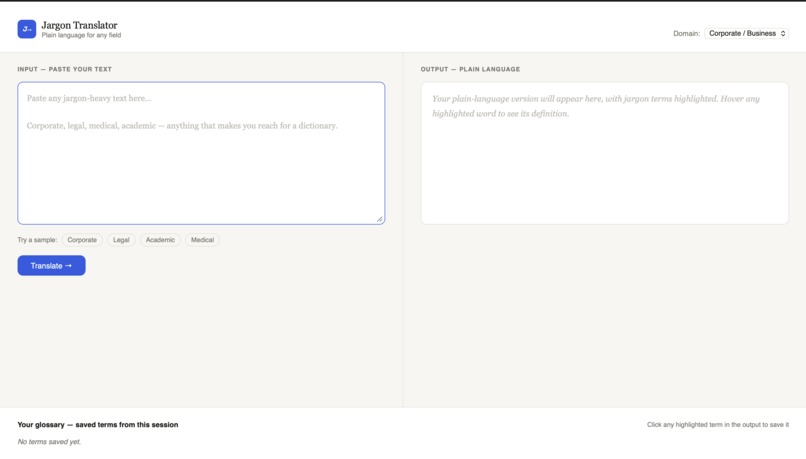The image size is (806, 459).
Task: Click the "Domain:" label
Action: click(687, 33)
